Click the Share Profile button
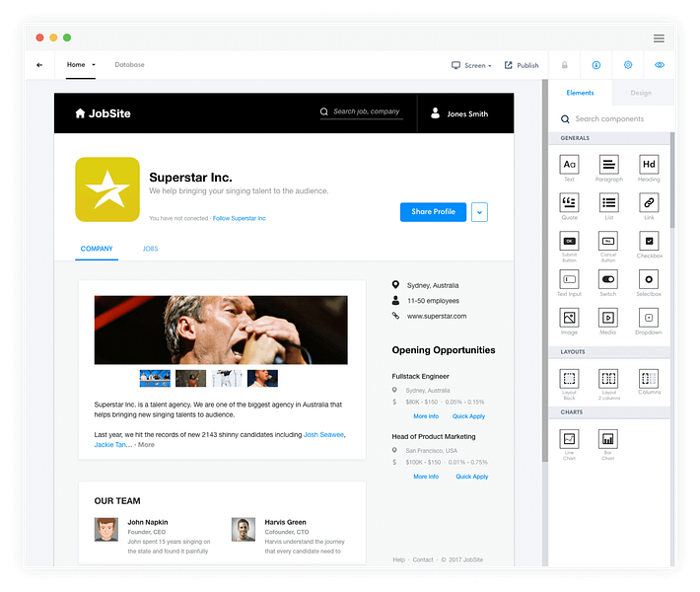Viewport: 700px width, 592px height. click(433, 212)
